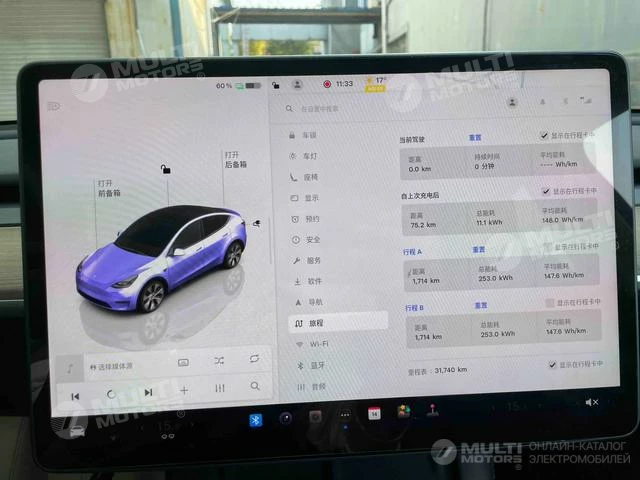Open the calendar app in dock
Image resolution: width=640 pixels, height=480 pixels.
coord(374,413)
